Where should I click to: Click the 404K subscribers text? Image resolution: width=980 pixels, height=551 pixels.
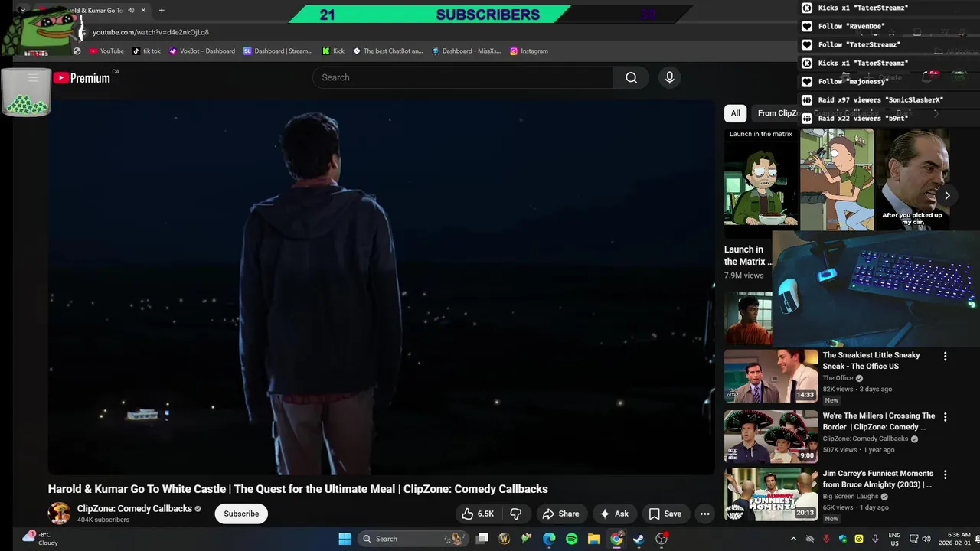(x=103, y=520)
